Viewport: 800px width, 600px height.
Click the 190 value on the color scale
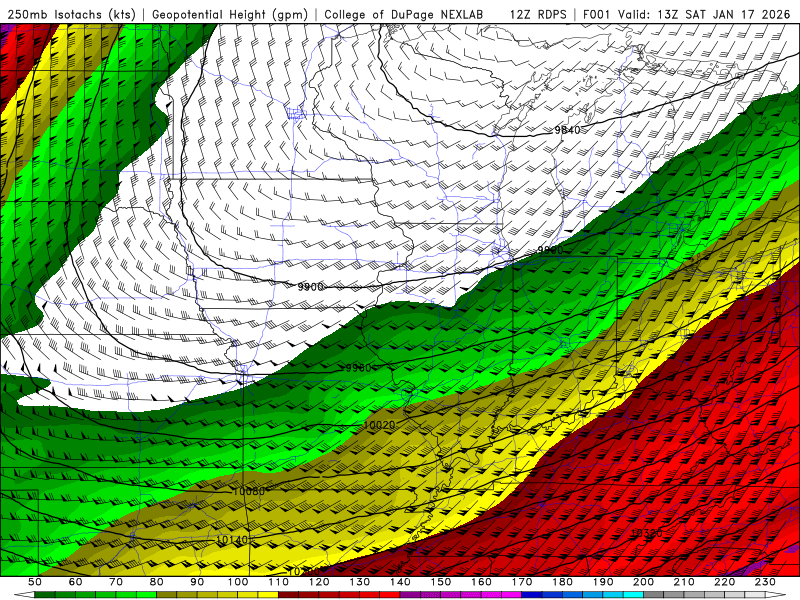(x=603, y=582)
